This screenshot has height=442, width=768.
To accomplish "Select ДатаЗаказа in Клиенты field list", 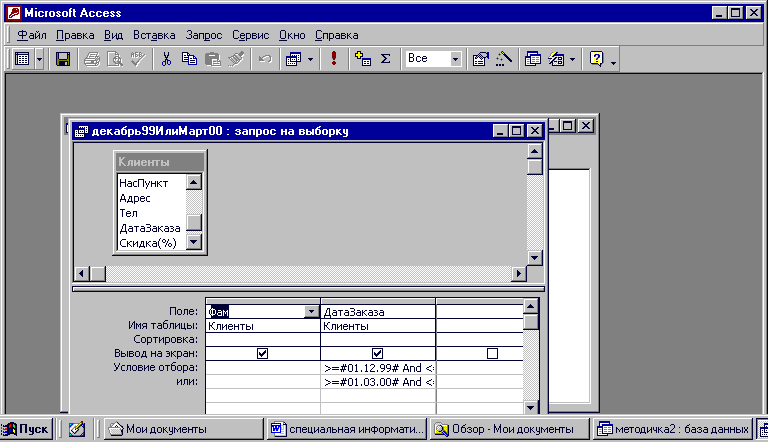I will pyautogui.click(x=150, y=228).
